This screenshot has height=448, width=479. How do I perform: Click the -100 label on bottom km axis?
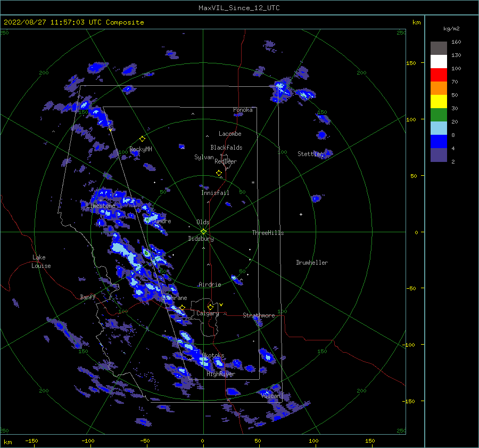(88, 441)
